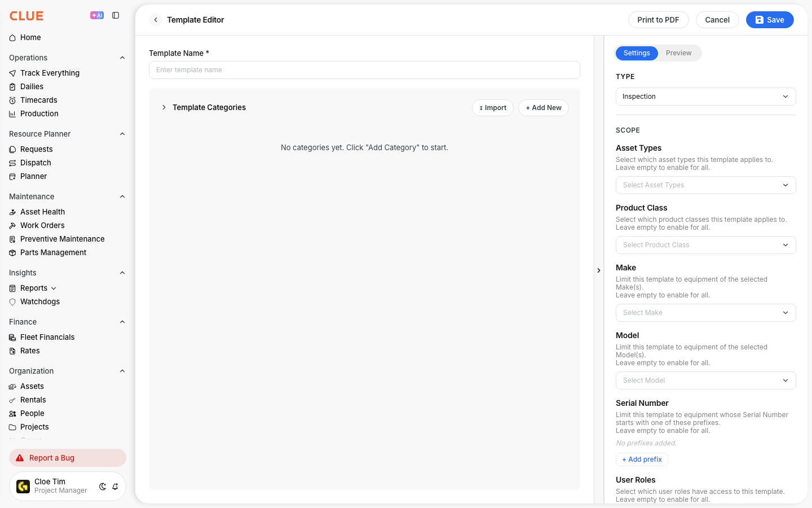
Task: Open Select Make dropdown
Action: click(705, 313)
